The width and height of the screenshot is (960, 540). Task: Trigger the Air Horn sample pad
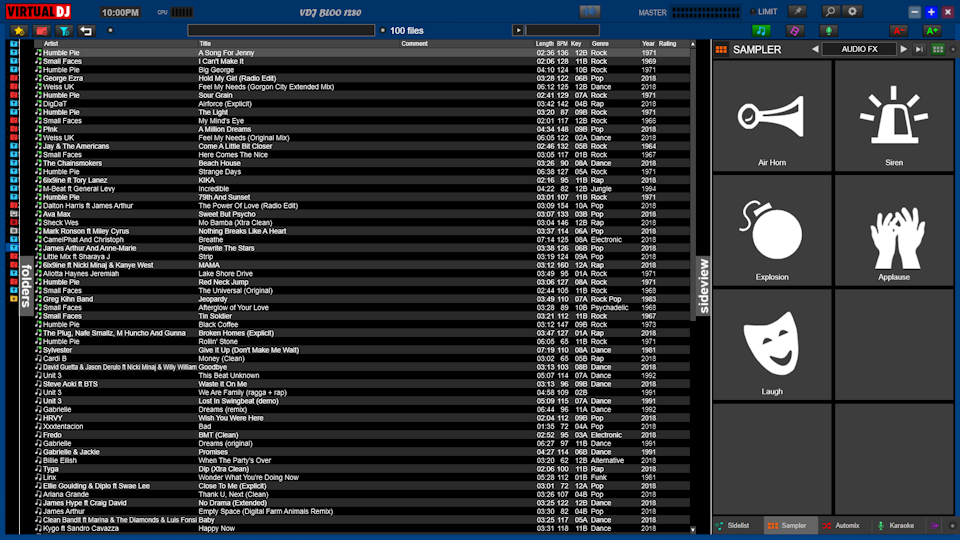coord(772,116)
